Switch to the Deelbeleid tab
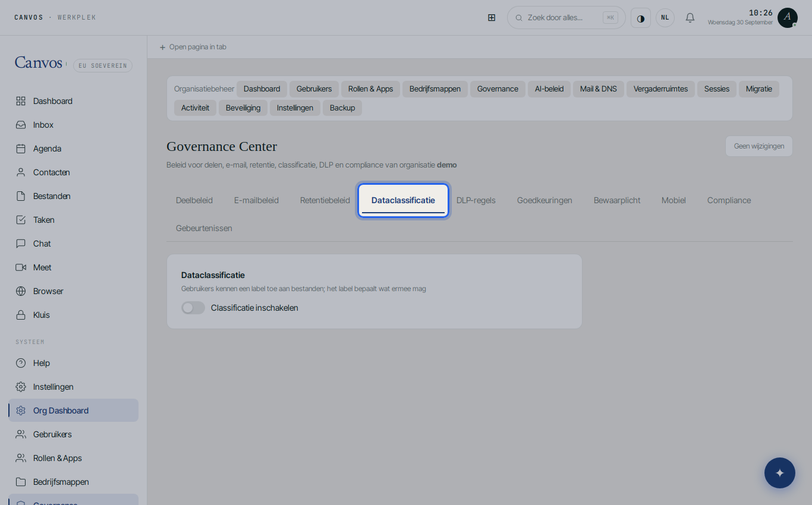 [x=194, y=200]
